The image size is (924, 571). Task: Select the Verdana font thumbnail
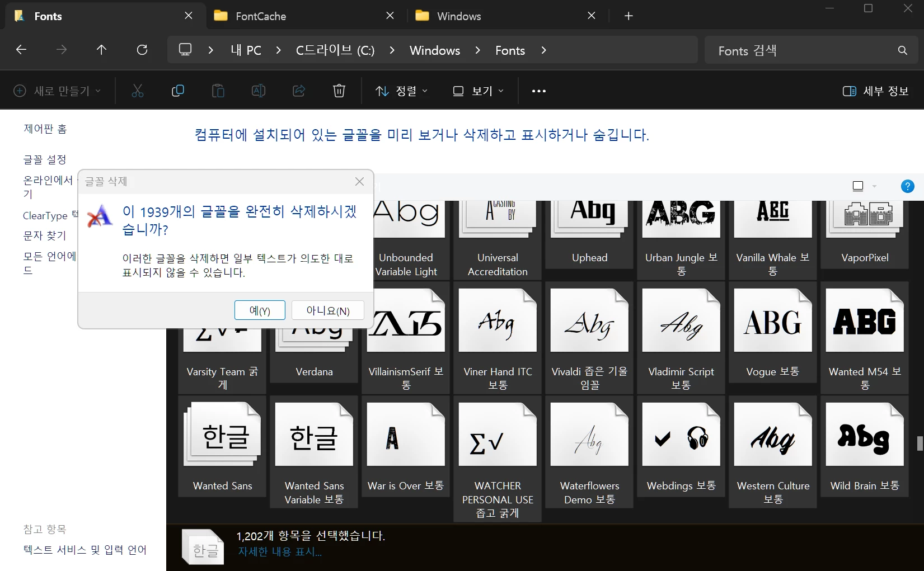314,340
